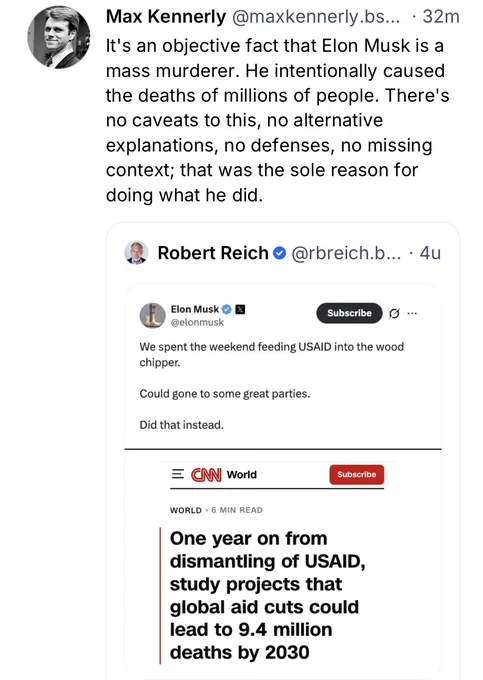Open Elon Musk's rocket avatar
Screen dimensions: 483x680
pos(153,315)
